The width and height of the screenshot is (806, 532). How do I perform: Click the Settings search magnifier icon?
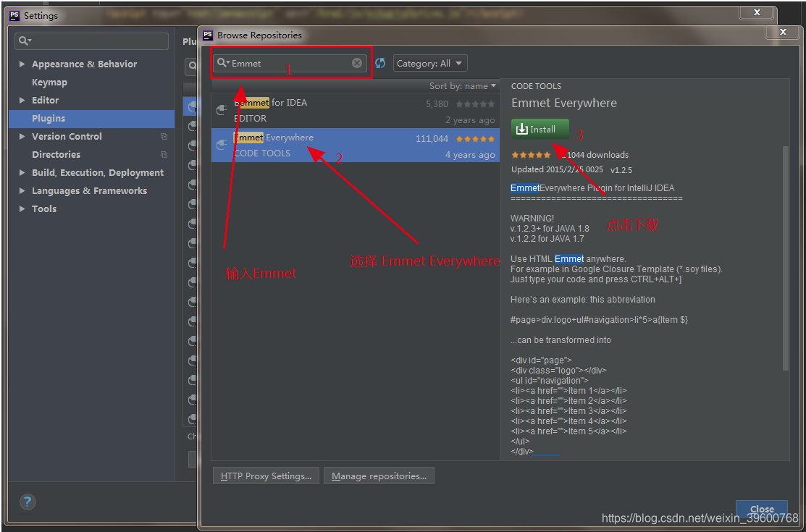[x=24, y=41]
